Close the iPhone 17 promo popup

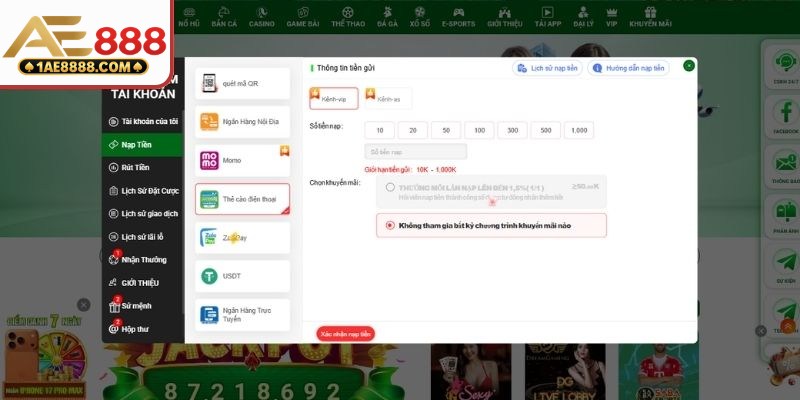[x=84, y=305]
